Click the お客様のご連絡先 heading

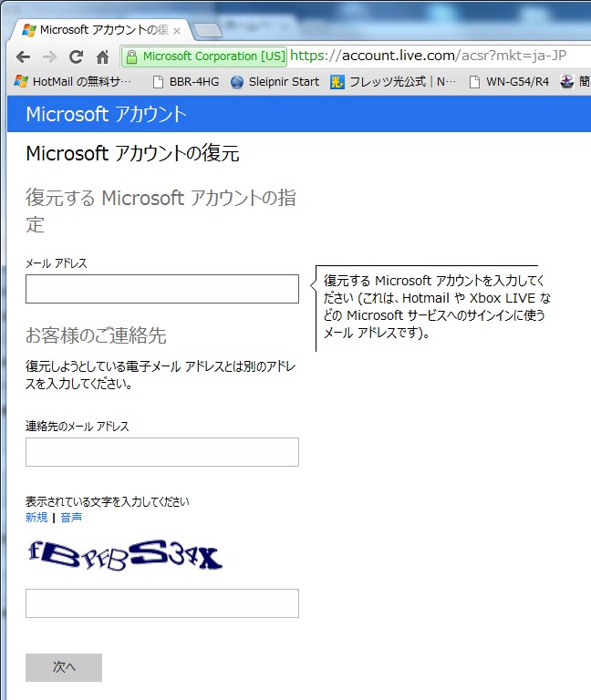tap(96, 335)
